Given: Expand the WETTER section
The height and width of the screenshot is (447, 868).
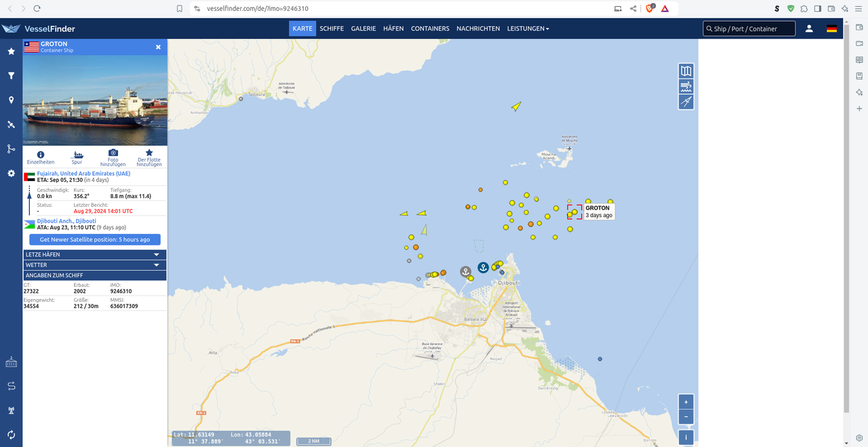Looking at the screenshot, I should [x=94, y=265].
